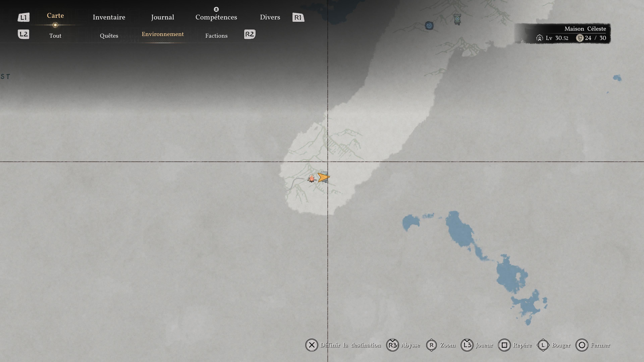The height and width of the screenshot is (362, 644).
Task: Place a marker with Repère
Action: (x=522, y=345)
